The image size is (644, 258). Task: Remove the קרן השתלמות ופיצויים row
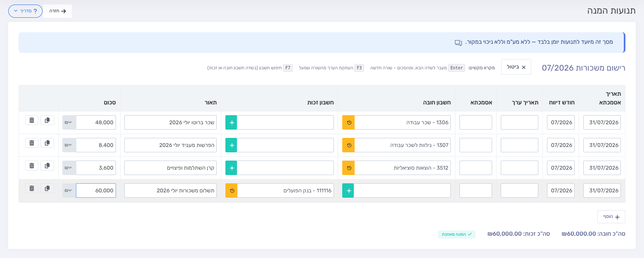[x=32, y=166]
